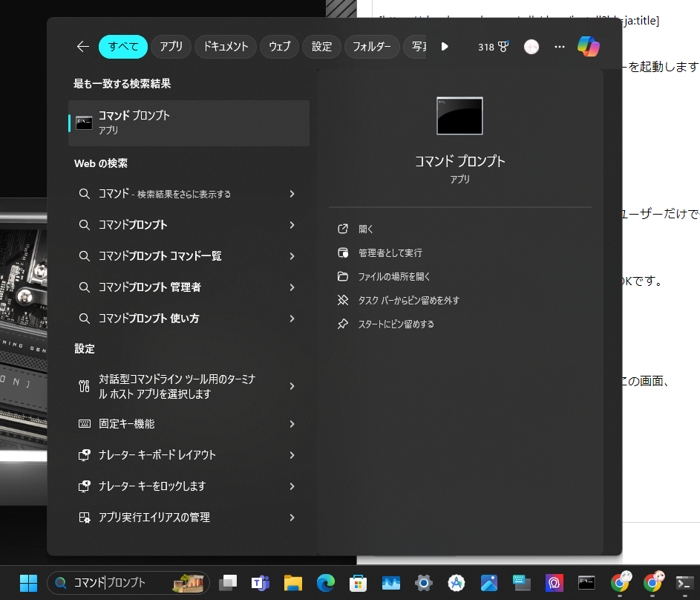Screen dimensions: 700x600
Task: Click the search icon beside コマンドプロンプト 使い方
Action: point(85,319)
